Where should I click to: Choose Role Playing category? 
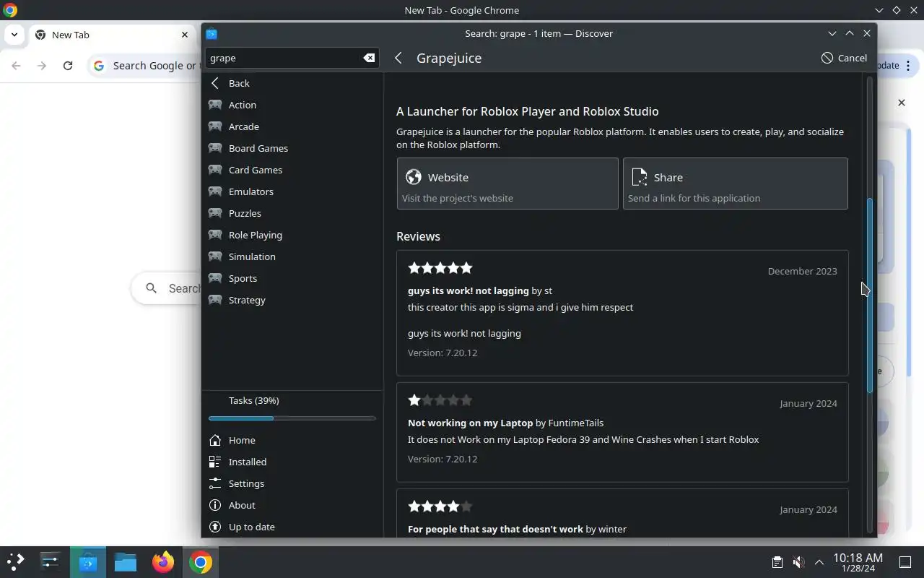pyautogui.click(x=292, y=235)
